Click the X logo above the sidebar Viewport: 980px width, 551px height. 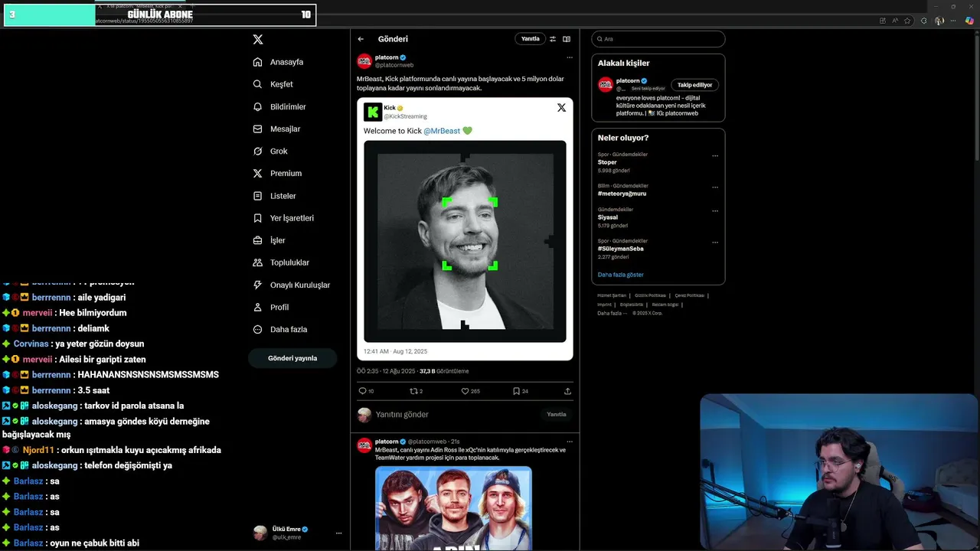tap(258, 39)
